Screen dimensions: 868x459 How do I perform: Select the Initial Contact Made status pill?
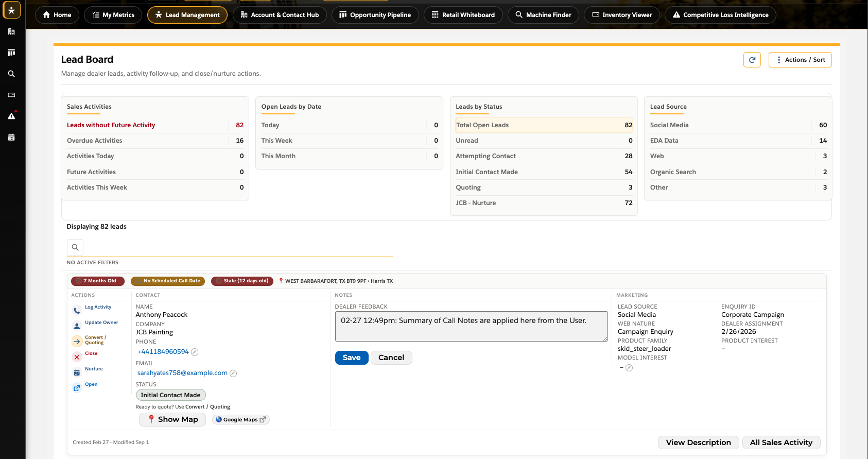(170, 395)
